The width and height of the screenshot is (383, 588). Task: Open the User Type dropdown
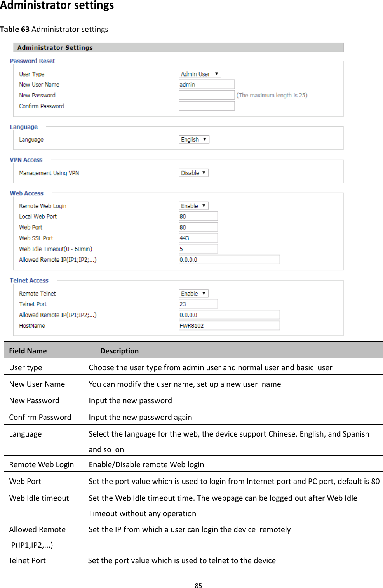200,73
